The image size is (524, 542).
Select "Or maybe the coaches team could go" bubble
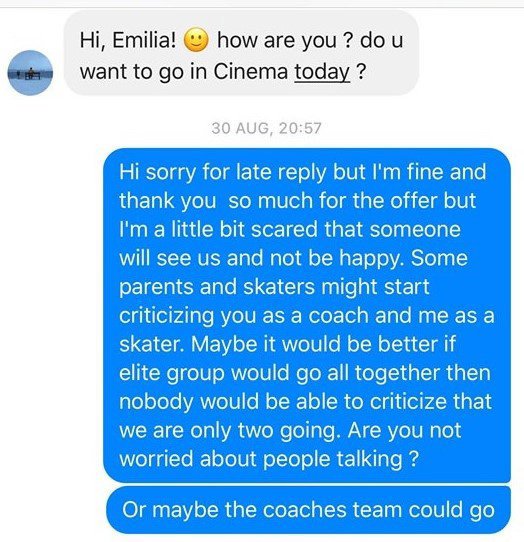click(x=308, y=510)
